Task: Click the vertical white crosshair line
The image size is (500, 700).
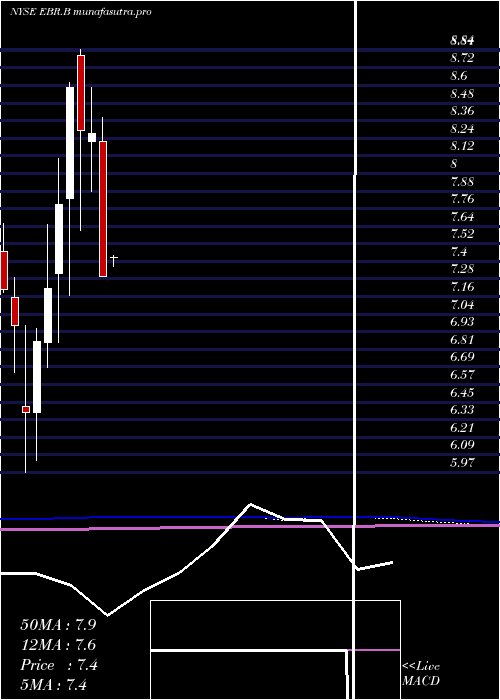Action: click(x=356, y=350)
